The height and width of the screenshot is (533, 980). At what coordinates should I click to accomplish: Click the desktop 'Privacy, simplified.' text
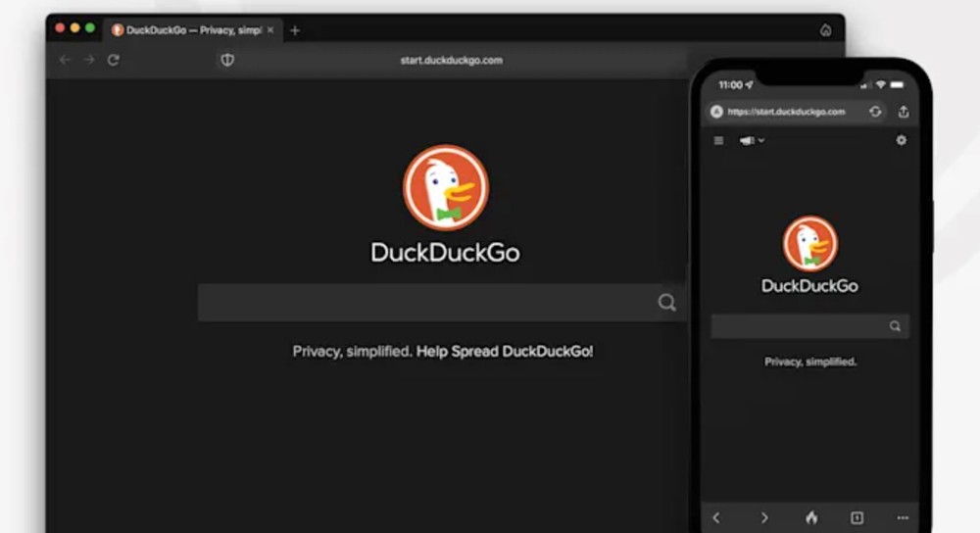click(x=352, y=352)
